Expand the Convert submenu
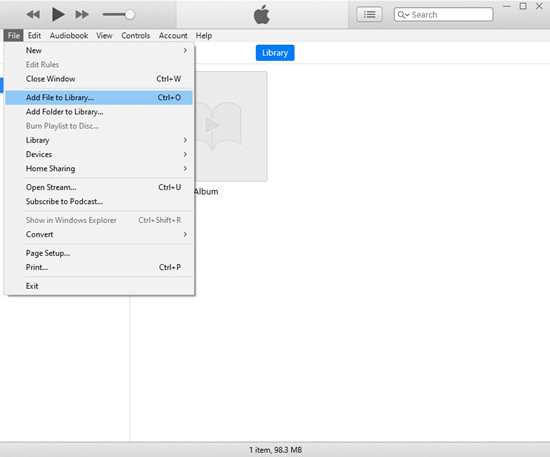The width and height of the screenshot is (550, 457). click(x=99, y=234)
